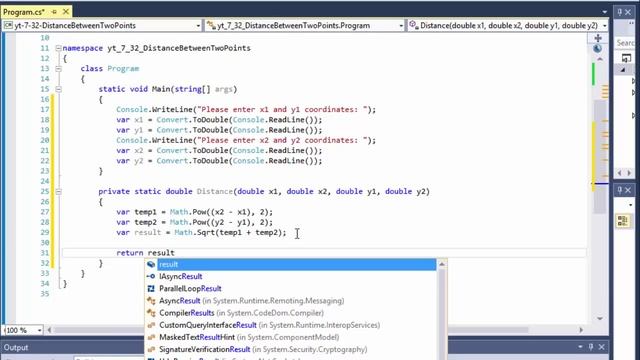Screen dimensions: 640x360
Task: Click line number 29 in the margin
Action: pyautogui.click(x=44, y=232)
